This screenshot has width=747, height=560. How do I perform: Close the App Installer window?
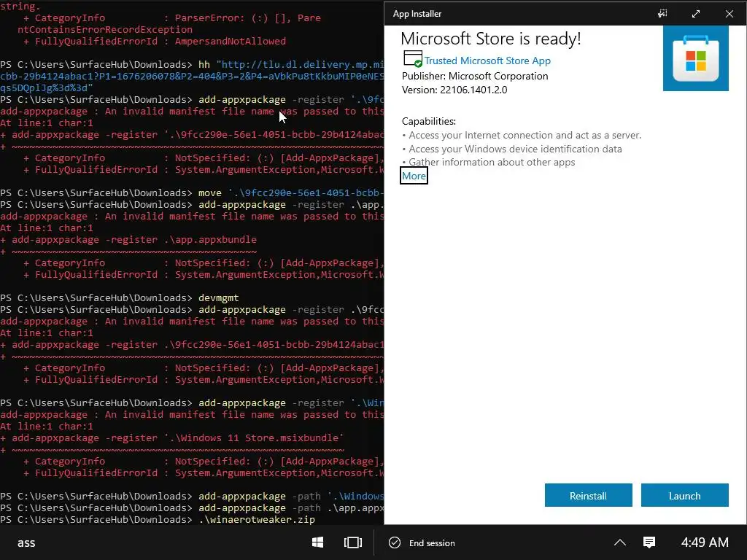tap(729, 14)
